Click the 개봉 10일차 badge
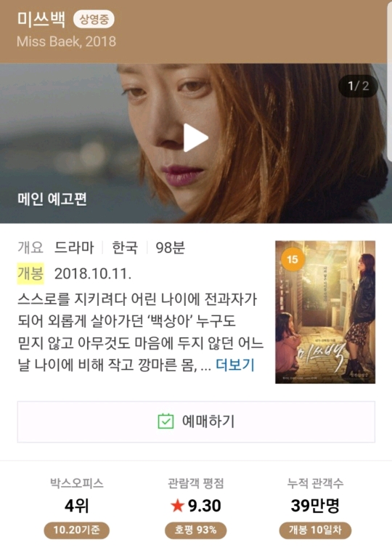392x553 pixels. coord(315,530)
